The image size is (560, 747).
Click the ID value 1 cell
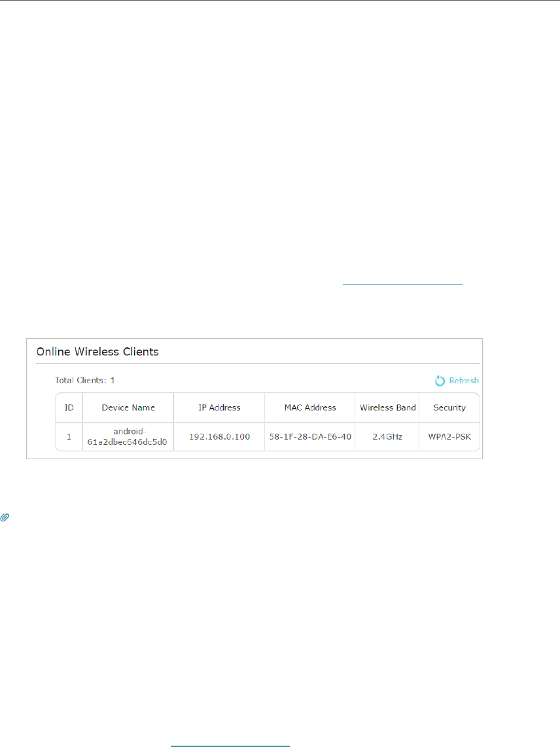point(69,437)
